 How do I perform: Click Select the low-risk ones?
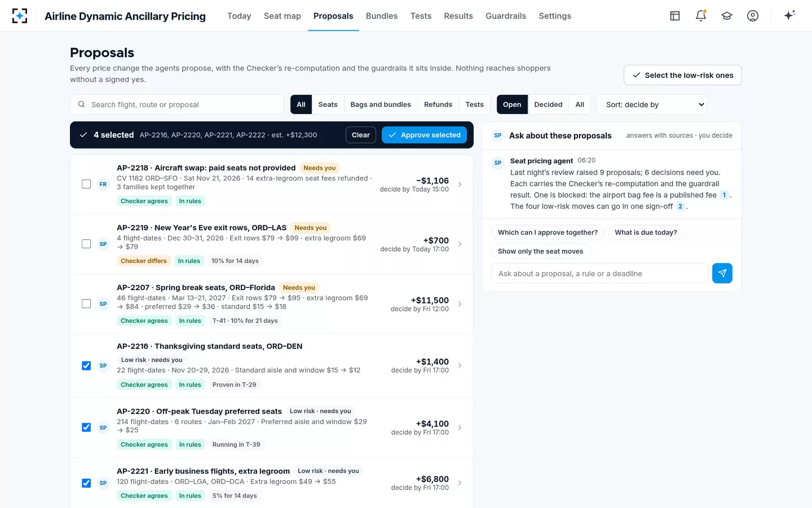coord(682,75)
